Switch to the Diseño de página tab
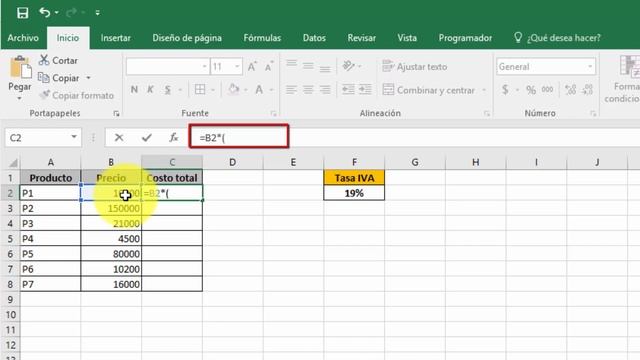The height and width of the screenshot is (360, 640). pos(187,38)
